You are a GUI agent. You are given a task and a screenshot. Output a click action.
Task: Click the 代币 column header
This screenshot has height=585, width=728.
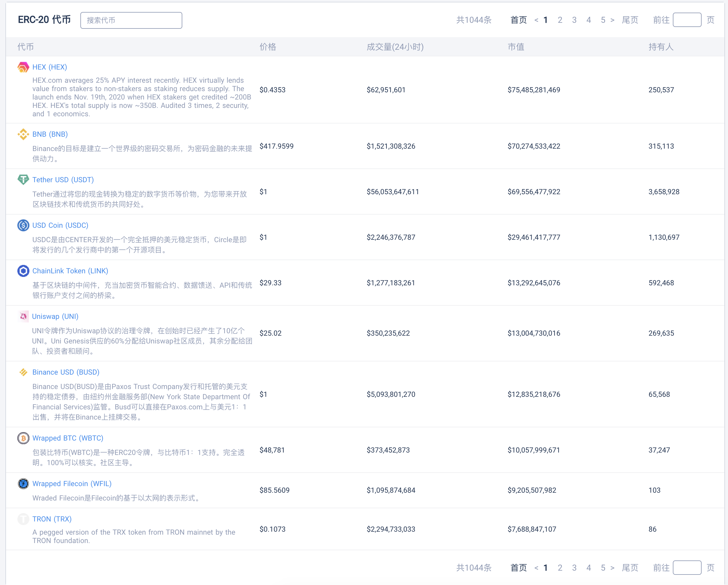point(26,46)
